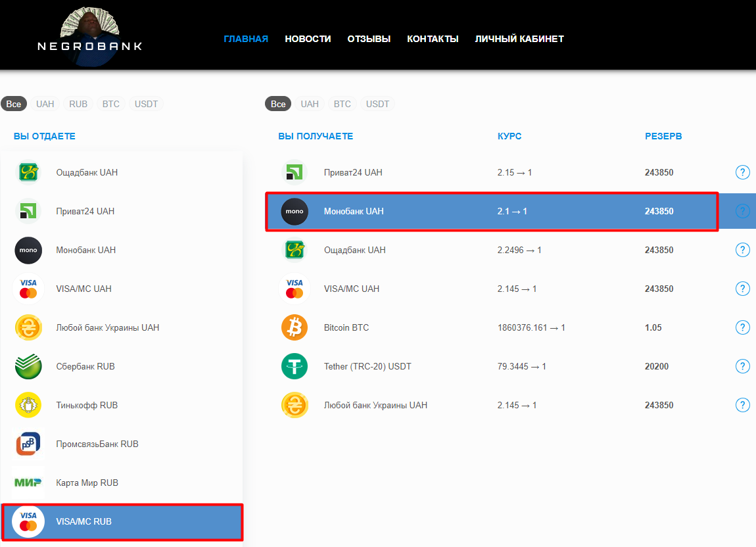Filter receive currencies by UAH

(x=310, y=104)
